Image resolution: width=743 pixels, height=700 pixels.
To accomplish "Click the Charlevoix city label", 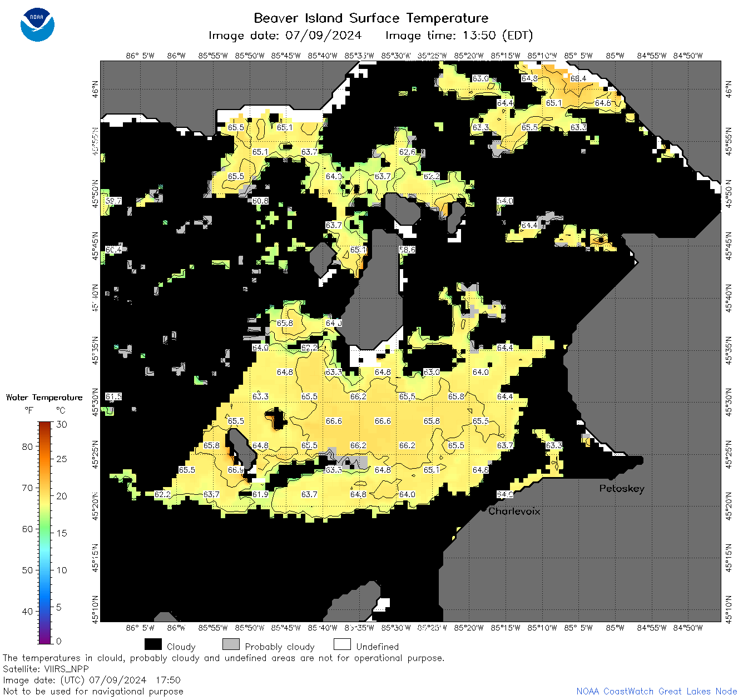I will (514, 511).
